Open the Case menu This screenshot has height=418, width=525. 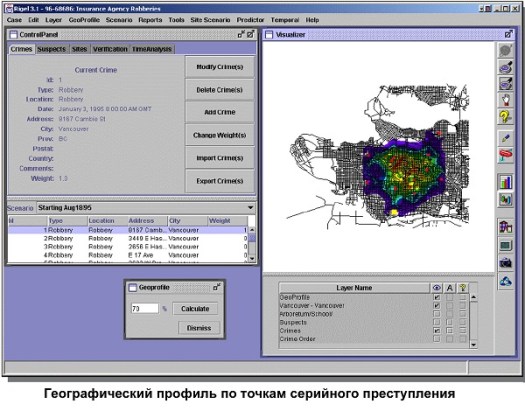coord(14,20)
